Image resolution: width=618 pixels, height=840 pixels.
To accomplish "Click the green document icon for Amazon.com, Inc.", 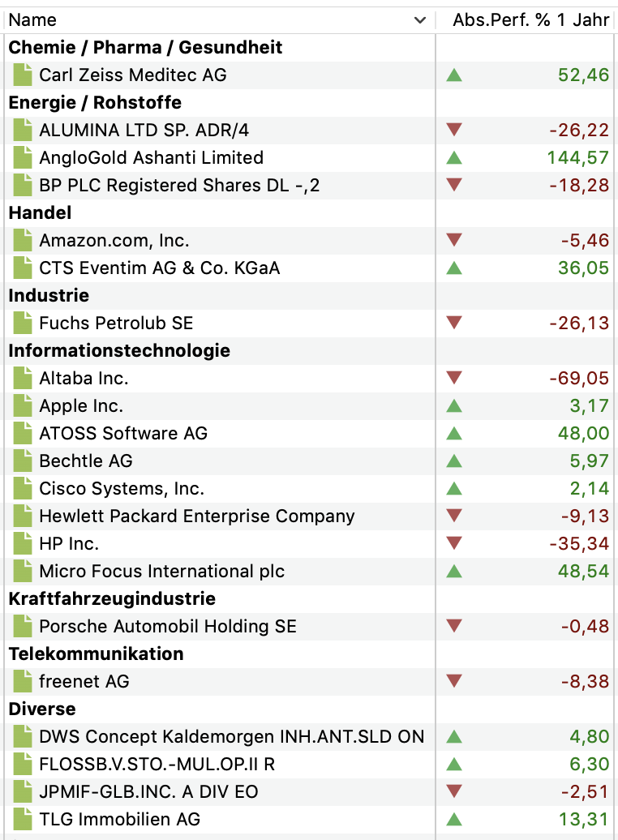I will pyautogui.click(x=23, y=241).
